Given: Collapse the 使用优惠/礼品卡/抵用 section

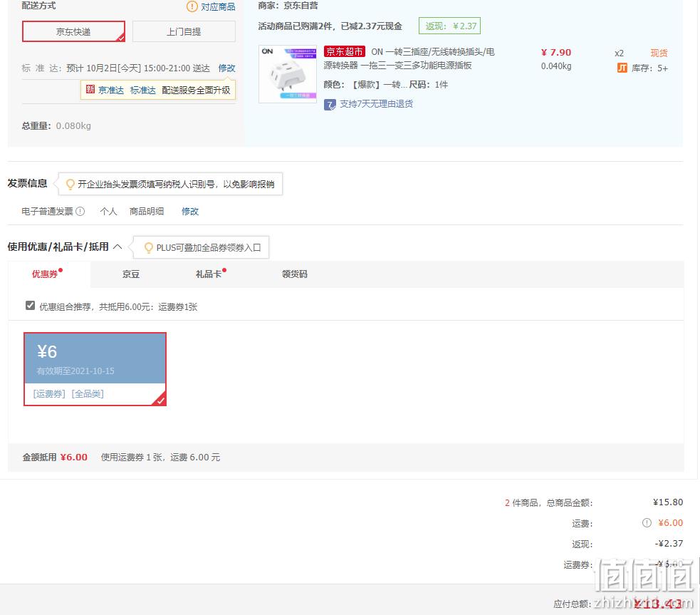Looking at the screenshot, I should 117,247.
